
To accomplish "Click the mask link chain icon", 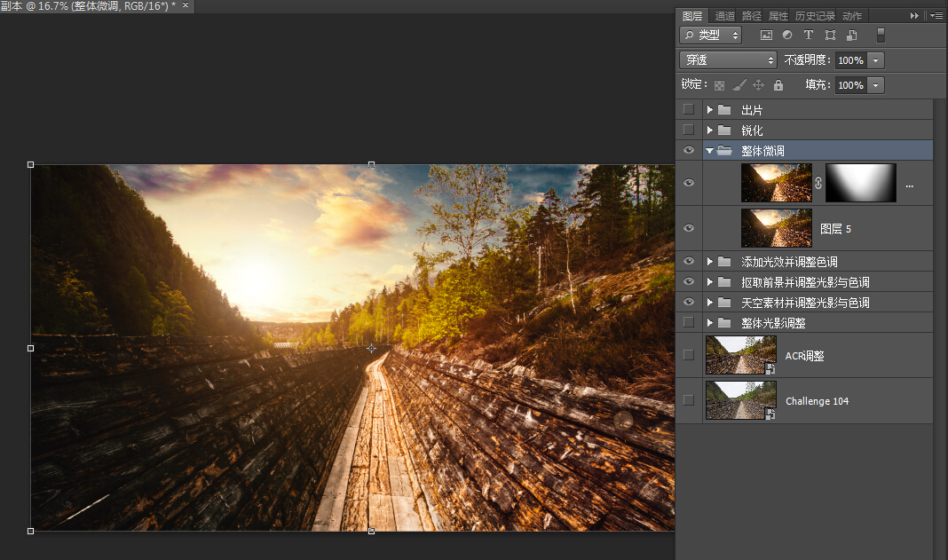I will click(x=818, y=183).
